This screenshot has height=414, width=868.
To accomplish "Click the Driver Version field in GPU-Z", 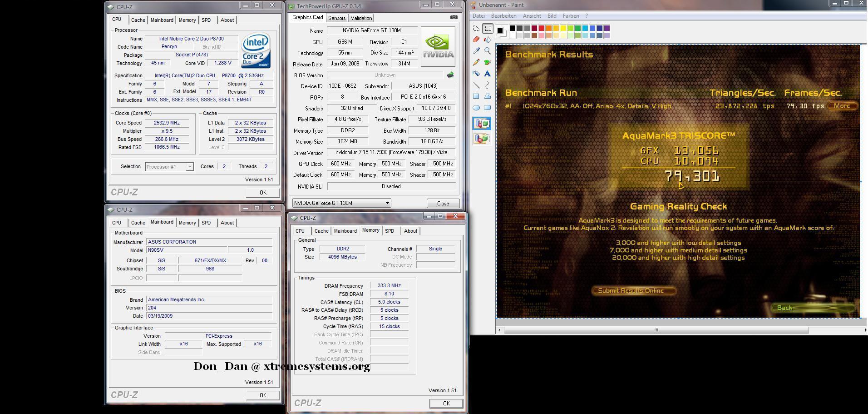I will click(391, 152).
